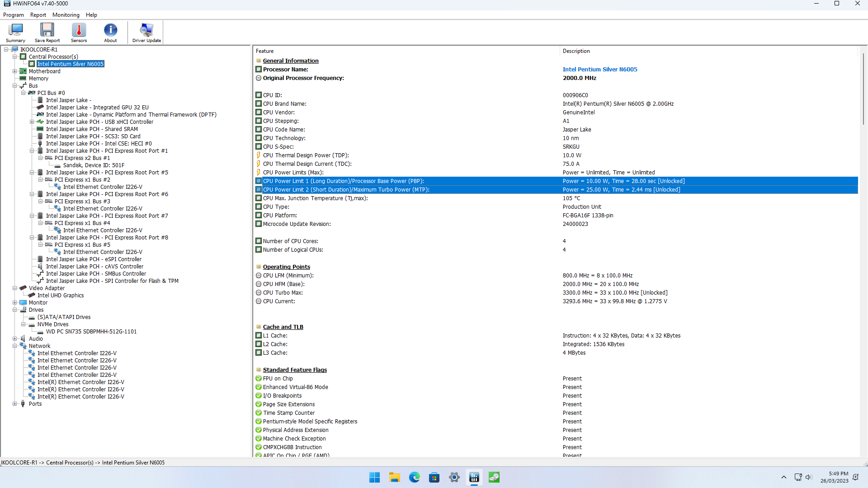This screenshot has width=868, height=488.
Task: Collapse the Central Processor(s) node
Action: click(15, 57)
